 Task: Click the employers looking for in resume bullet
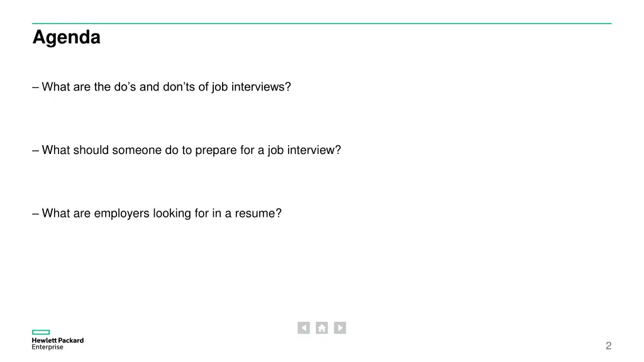click(x=157, y=214)
